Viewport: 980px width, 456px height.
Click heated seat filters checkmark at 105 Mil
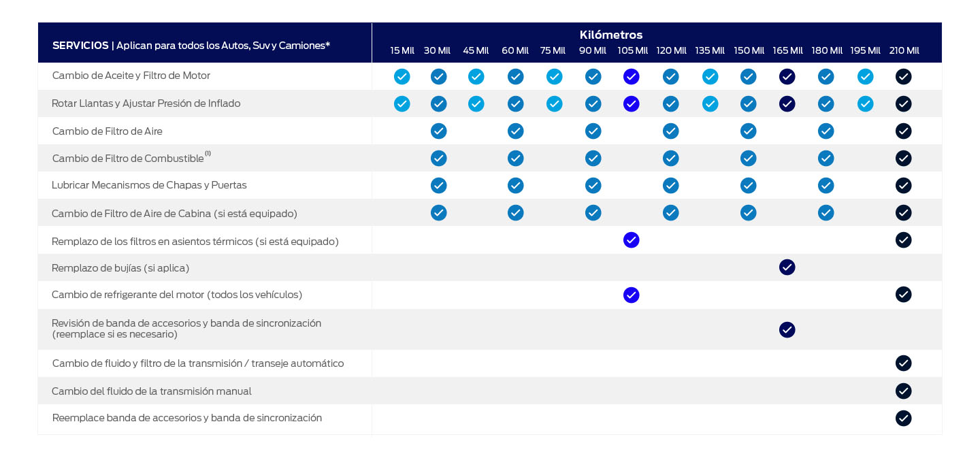coord(631,240)
